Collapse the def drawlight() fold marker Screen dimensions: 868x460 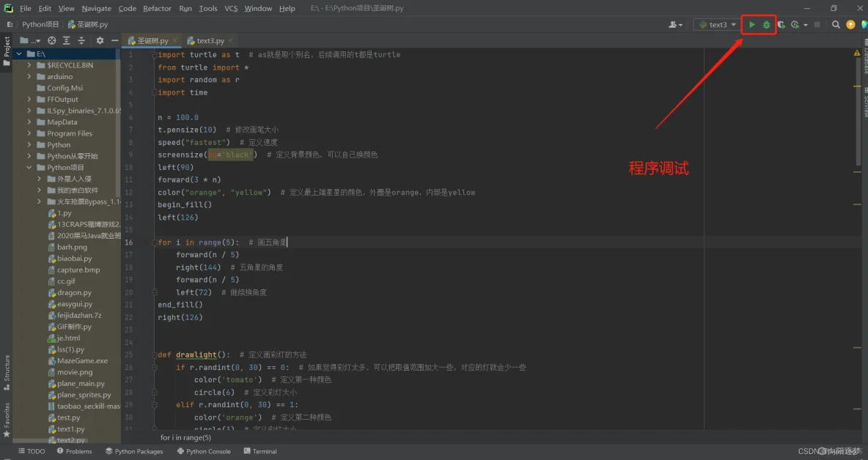click(x=155, y=355)
